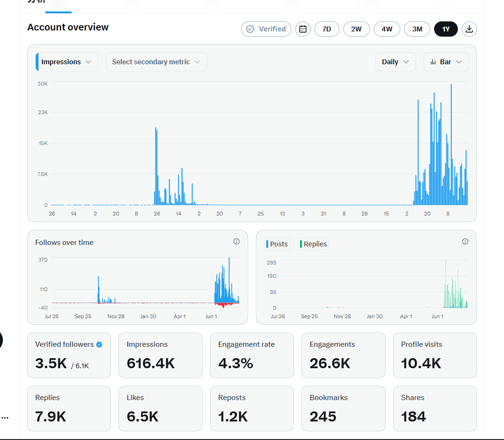The width and height of the screenshot is (504, 440).
Task: Click the 30K axis label in Impressions chart
Action: [x=42, y=84]
